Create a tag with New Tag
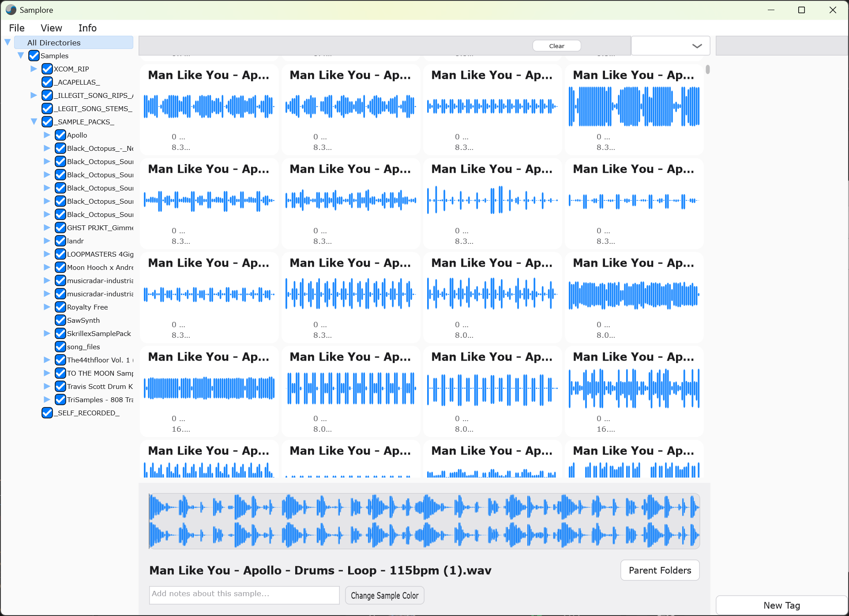This screenshot has height=616, width=849. 781,605
